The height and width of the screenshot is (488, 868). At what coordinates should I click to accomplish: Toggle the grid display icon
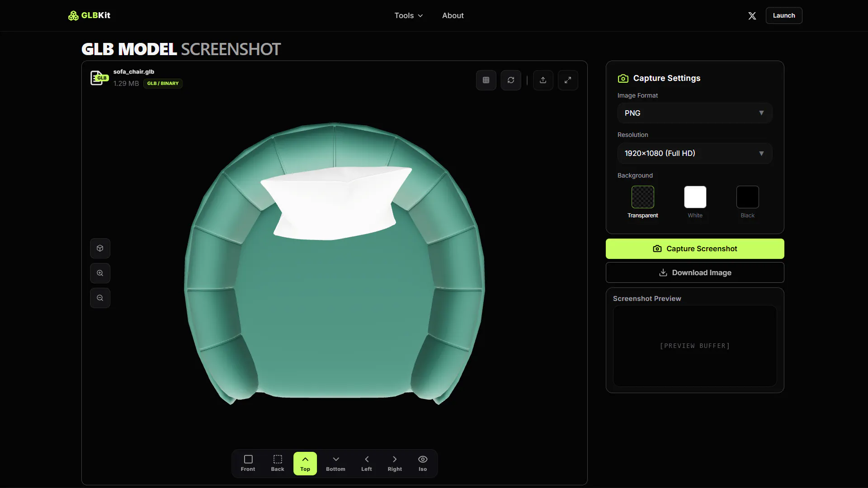(x=486, y=80)
